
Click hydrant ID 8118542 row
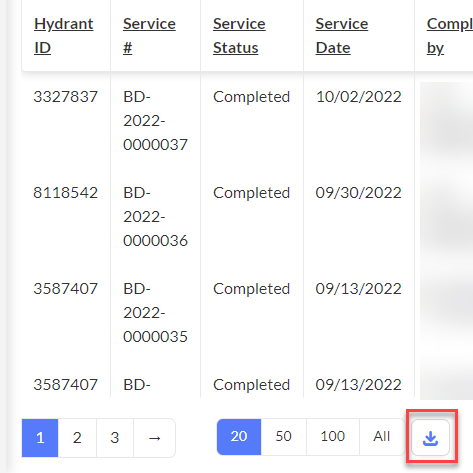click(x=65, y=193)
